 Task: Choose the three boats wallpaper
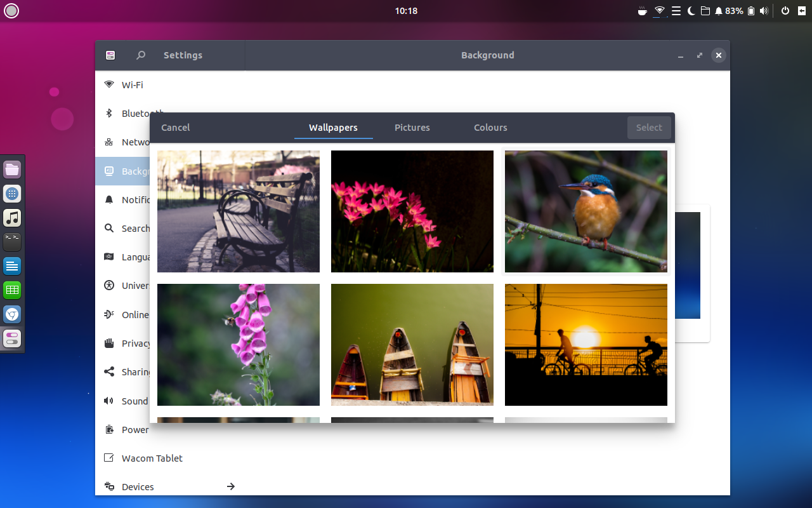412,345
